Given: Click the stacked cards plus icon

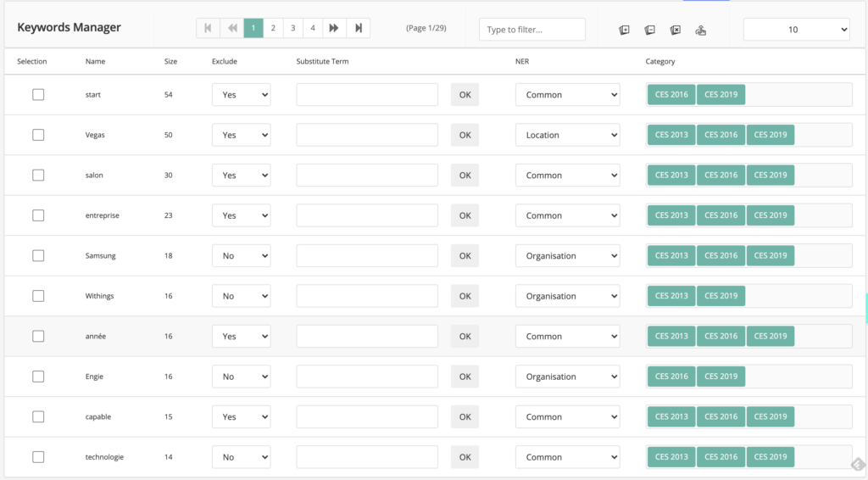Looking at the screenshot, I should (624, 30).
